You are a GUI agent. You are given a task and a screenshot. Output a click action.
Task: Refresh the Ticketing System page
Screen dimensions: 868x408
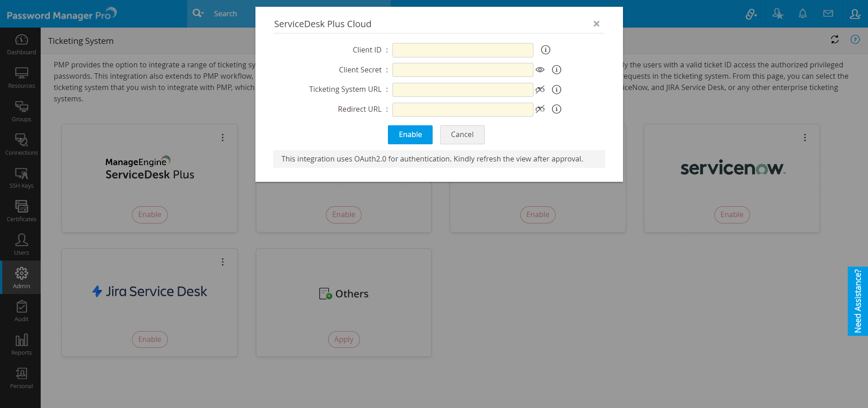click(835, 40)
